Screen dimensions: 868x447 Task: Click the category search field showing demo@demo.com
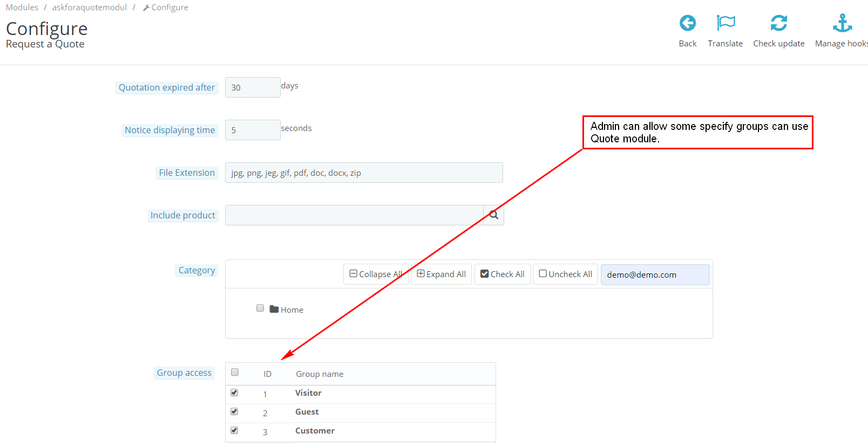tap(655, 274)
